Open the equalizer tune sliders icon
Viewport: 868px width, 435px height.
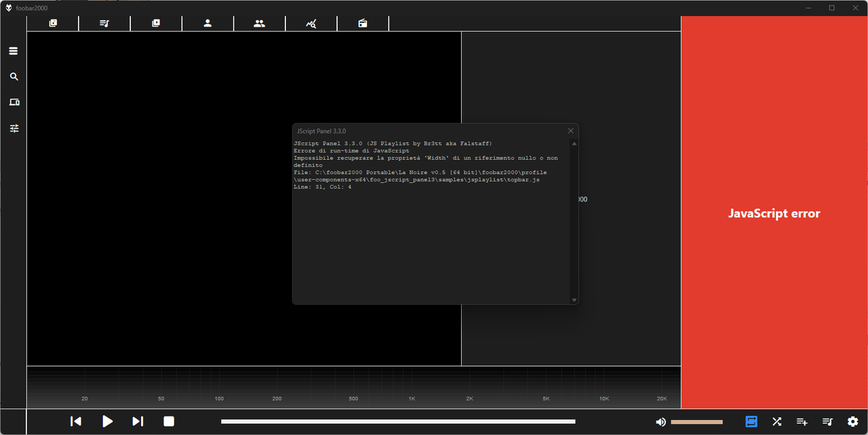pyautogui.click(x=14, y=128)
